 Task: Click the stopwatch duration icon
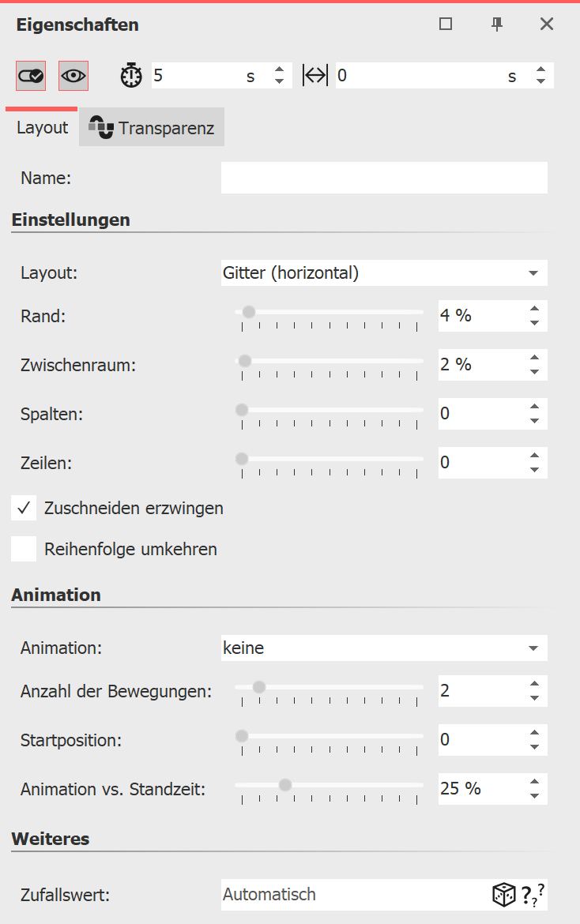point(130,75)
